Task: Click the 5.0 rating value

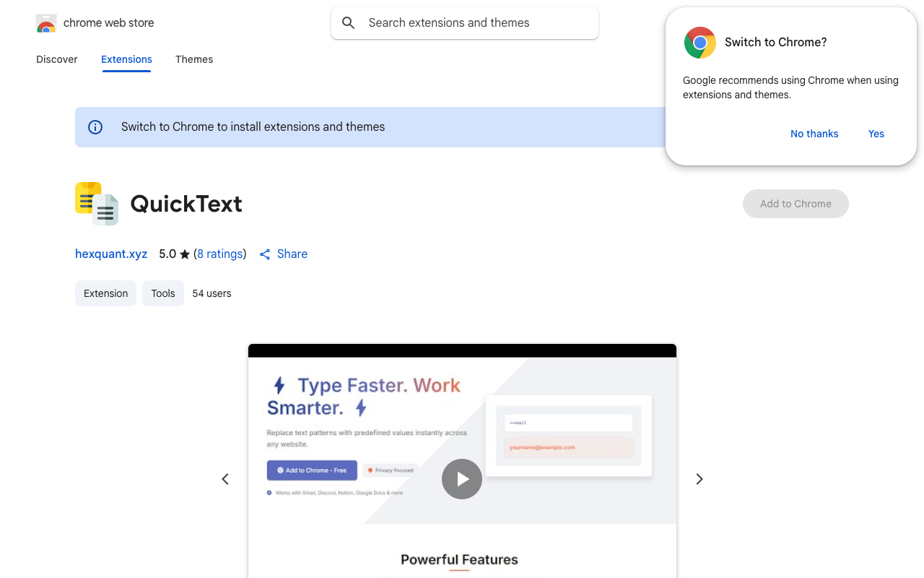Action: (167, 254)
